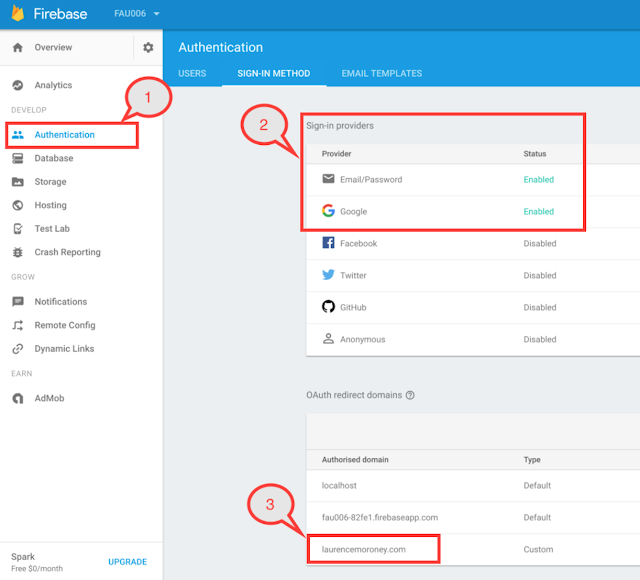Click Enabled status for Email/Password
640x580 pixels.
pos(539,180)
